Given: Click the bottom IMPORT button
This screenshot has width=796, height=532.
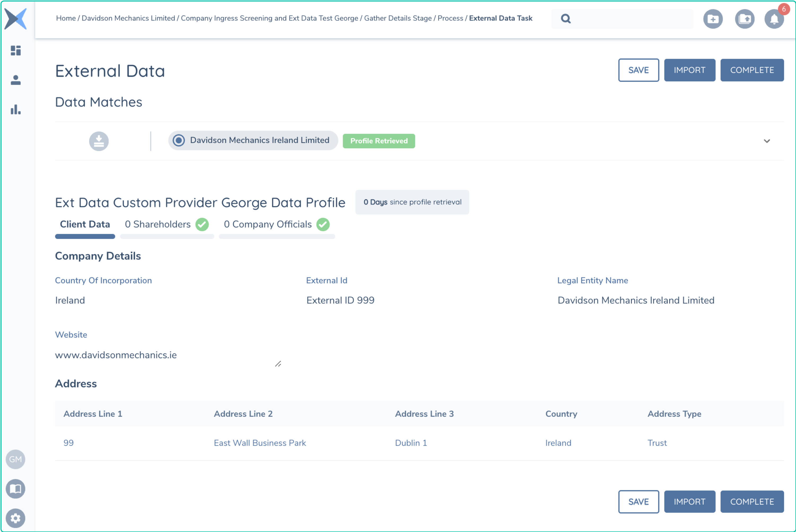Looking at the screenshot, I should (689, 502).
